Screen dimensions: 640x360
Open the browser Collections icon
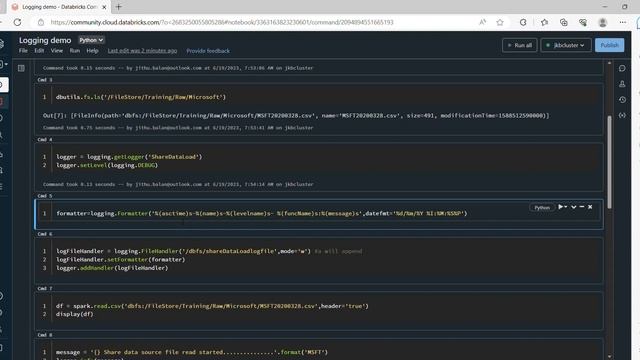(x=564, y=22)
